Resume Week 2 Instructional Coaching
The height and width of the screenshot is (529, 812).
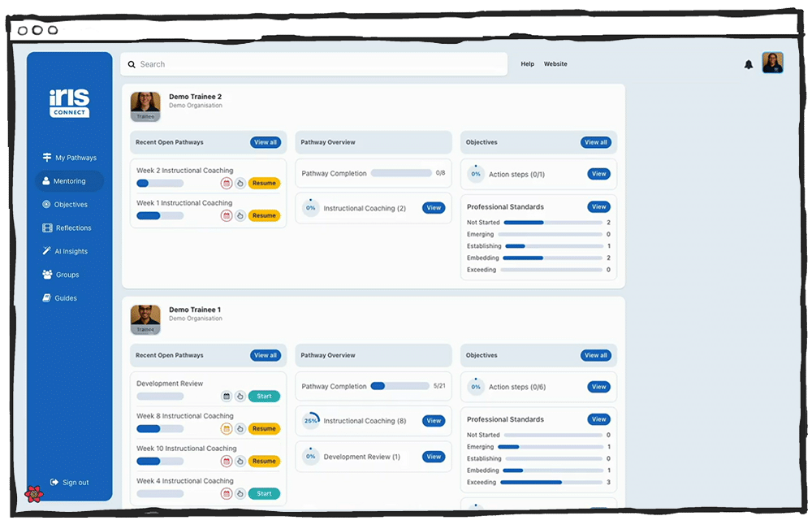(x=264, y=183)
